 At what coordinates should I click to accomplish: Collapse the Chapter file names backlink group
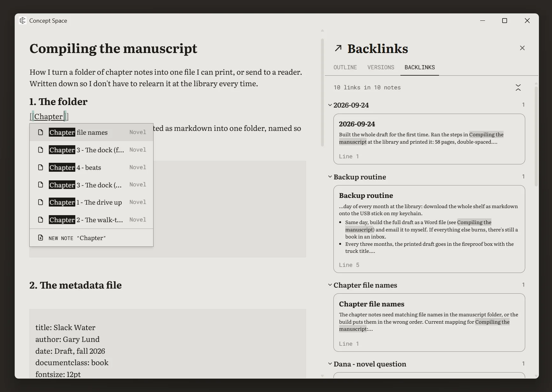pyautogui.click(x=330, y=285)
